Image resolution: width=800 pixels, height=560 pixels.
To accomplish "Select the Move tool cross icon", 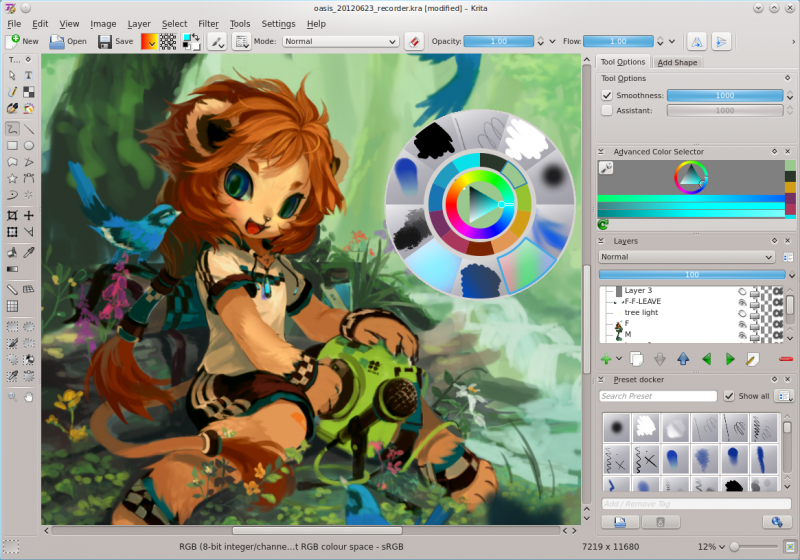I will pyautogui.click(x=29, y=215).
